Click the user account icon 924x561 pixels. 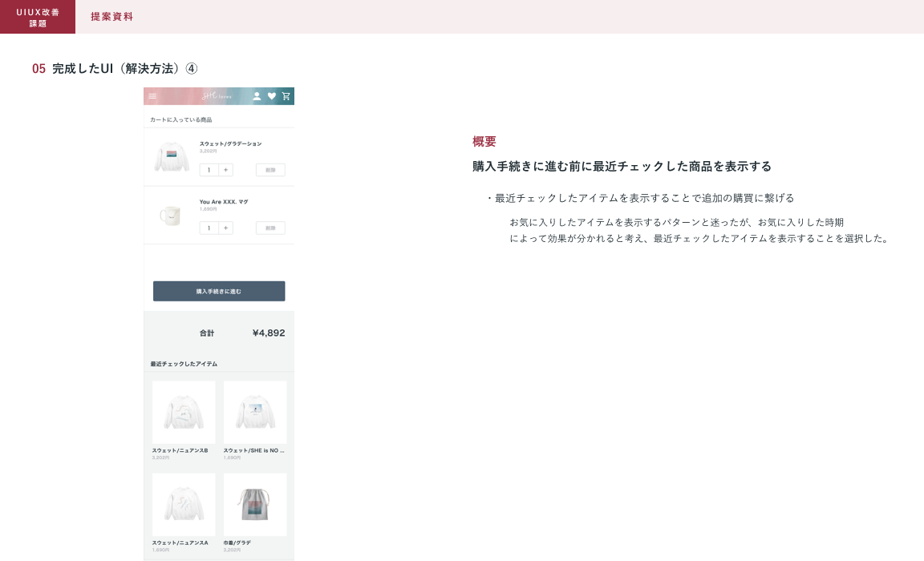pos(257,96)
